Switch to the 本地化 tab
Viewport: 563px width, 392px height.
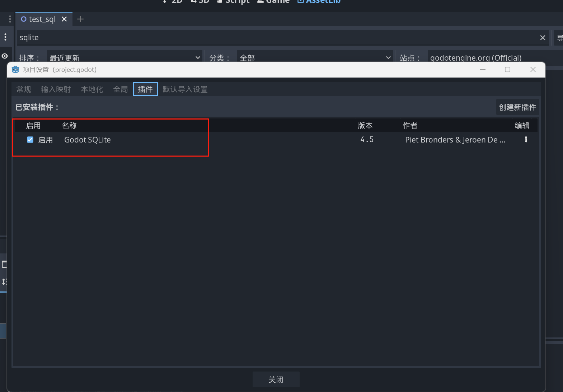(x=92, y=89)
